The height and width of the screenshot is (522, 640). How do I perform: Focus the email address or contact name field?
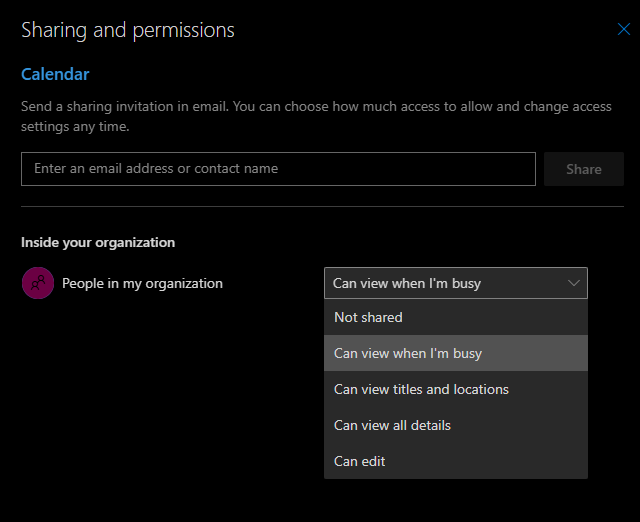278,169
